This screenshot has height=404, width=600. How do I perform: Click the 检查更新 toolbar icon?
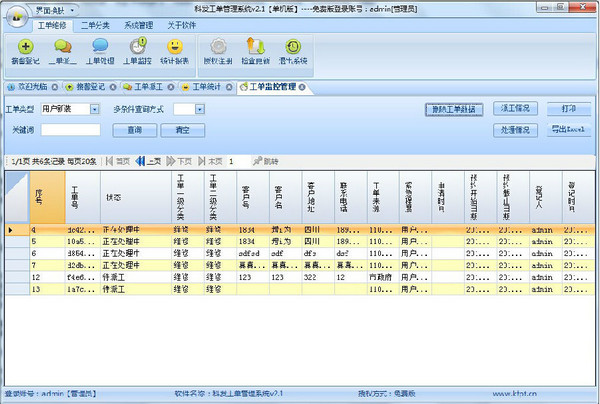257,47
